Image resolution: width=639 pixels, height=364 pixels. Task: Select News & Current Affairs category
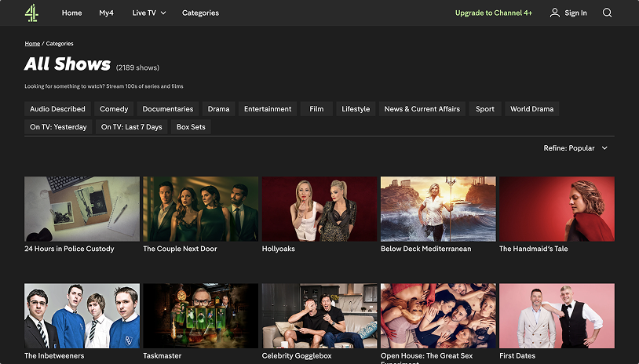pos(422,109)
